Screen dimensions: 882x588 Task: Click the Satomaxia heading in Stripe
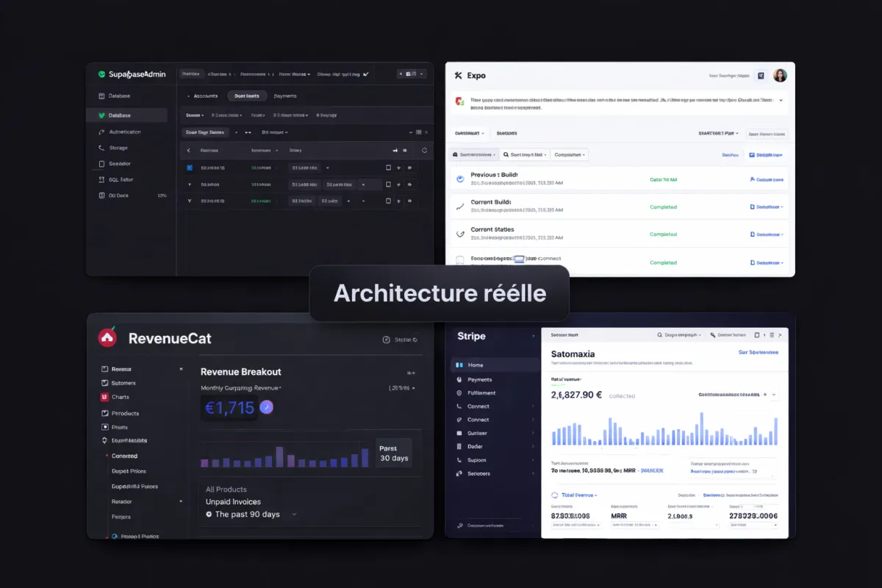pos(573,354)
